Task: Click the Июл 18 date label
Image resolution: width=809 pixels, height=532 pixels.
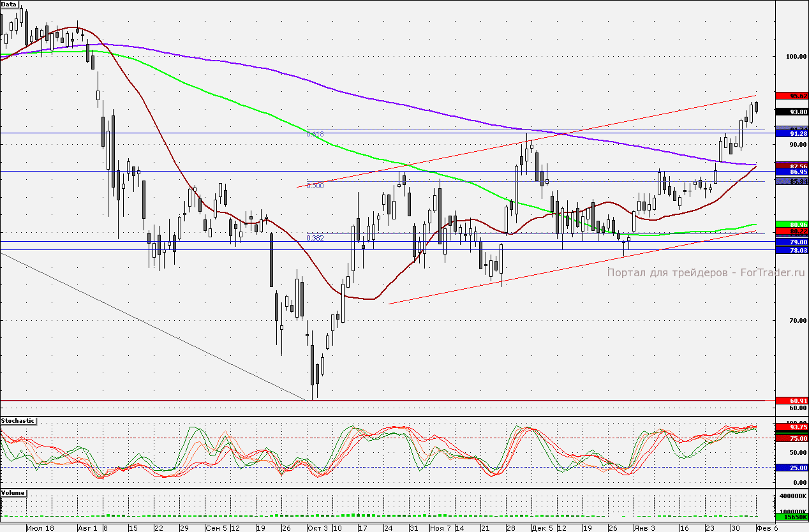Action: pos(40,528)
